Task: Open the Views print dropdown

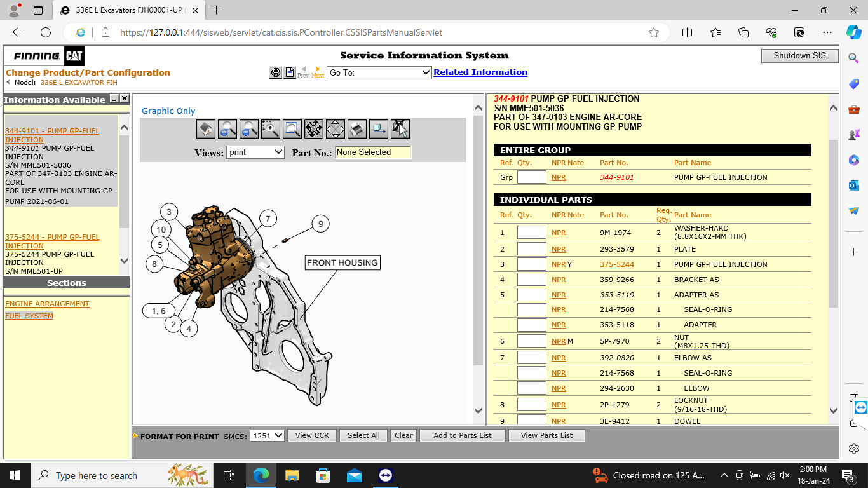Action: click(x=255, y=152)
